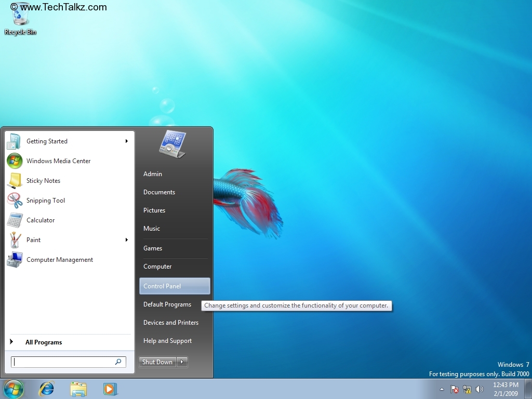Launch Calculator from the Start menu
Screen dimensions: 532x399
pyautogui.click(x=40, y=220)
